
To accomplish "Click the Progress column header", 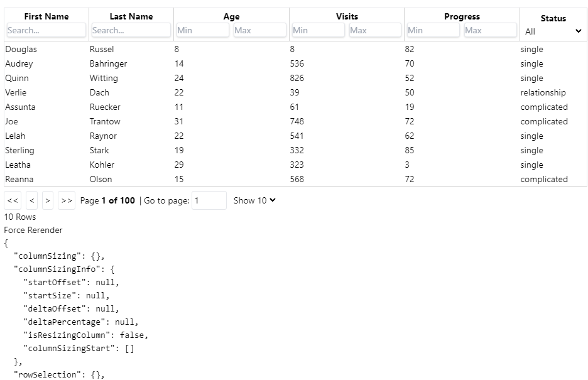I will (x=462, y=16).
